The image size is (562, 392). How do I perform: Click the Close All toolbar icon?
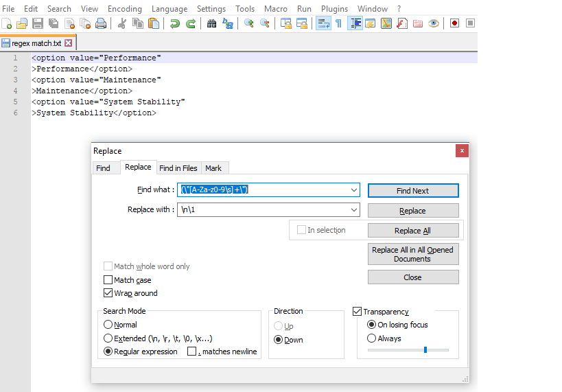tap(85, 23)
